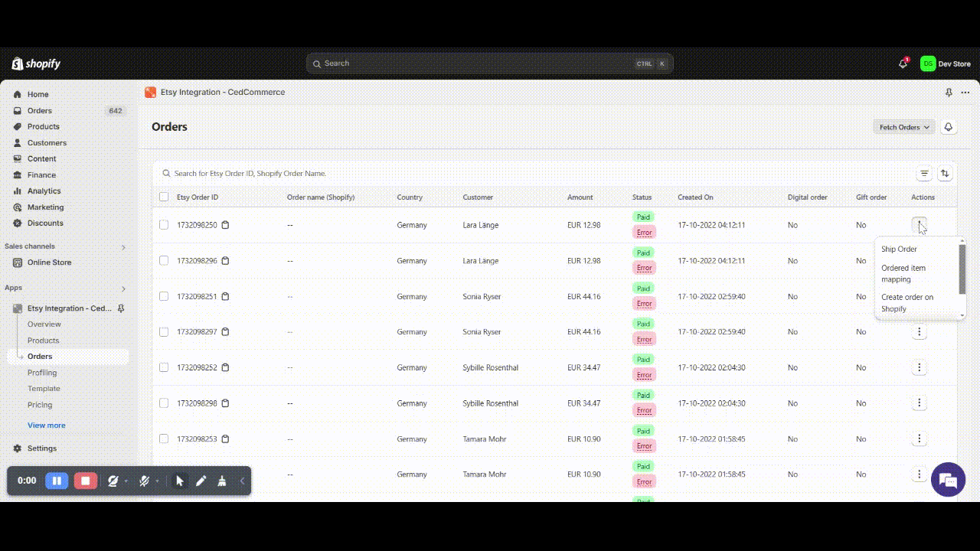Open the Discounts icon in the sidebar
The width and height of the screenshot is (980, 551).
point(18,223)
